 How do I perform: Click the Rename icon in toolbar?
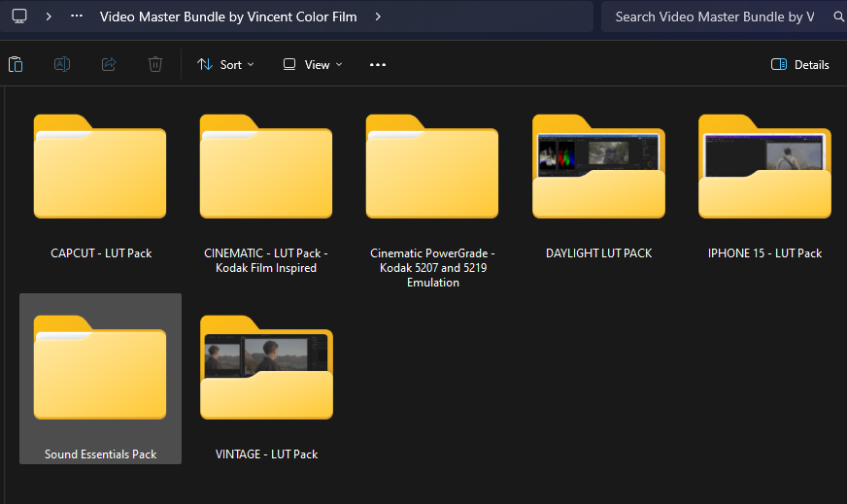click(x=61, y=64)
